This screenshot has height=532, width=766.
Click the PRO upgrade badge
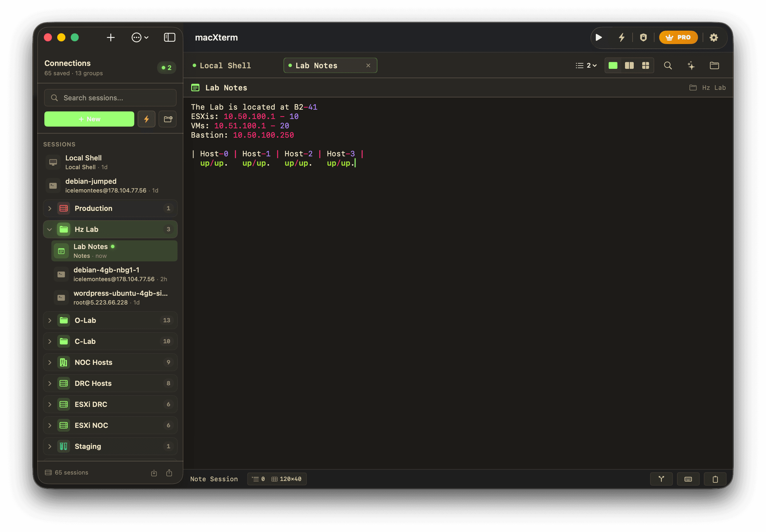[678, 37]
